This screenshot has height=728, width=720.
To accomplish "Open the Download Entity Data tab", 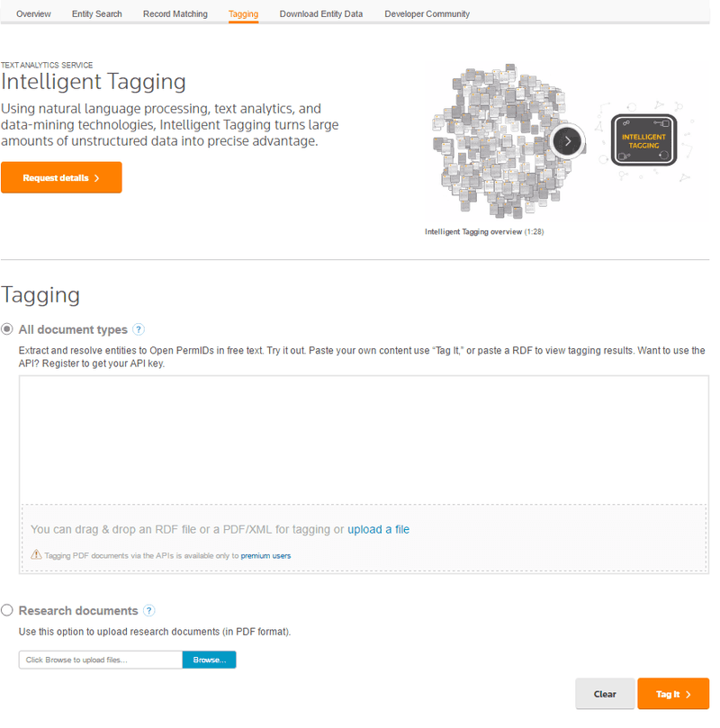I will click(321, 13).
